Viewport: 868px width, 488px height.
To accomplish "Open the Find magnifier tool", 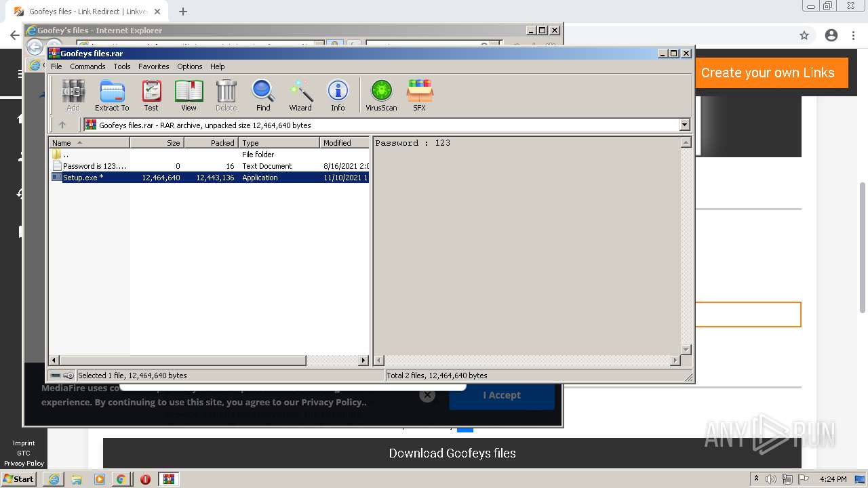I will tap(263, 95).
